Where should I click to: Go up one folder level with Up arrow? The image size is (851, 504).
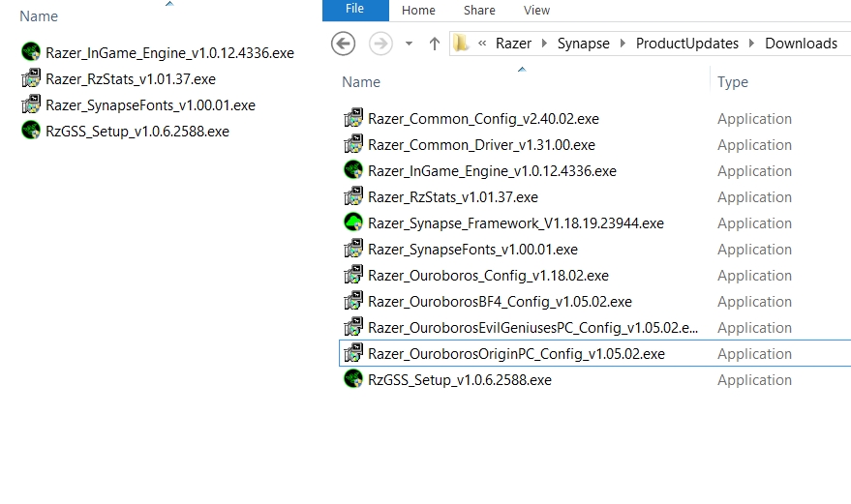point(434,44)
